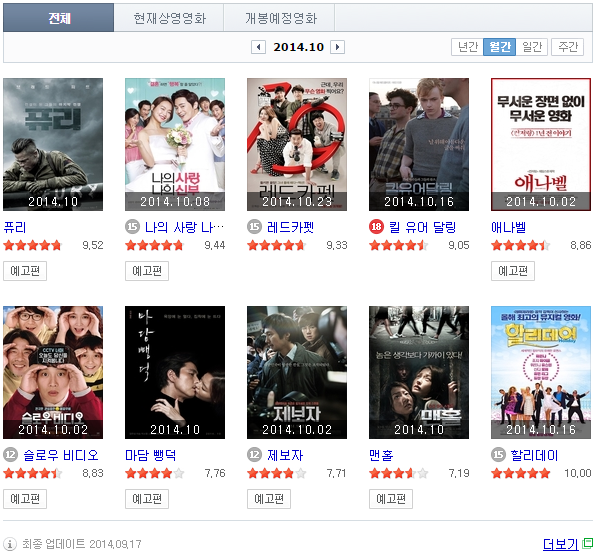
Task: Click the 레드카펫 title link
Action: point(290,227)
